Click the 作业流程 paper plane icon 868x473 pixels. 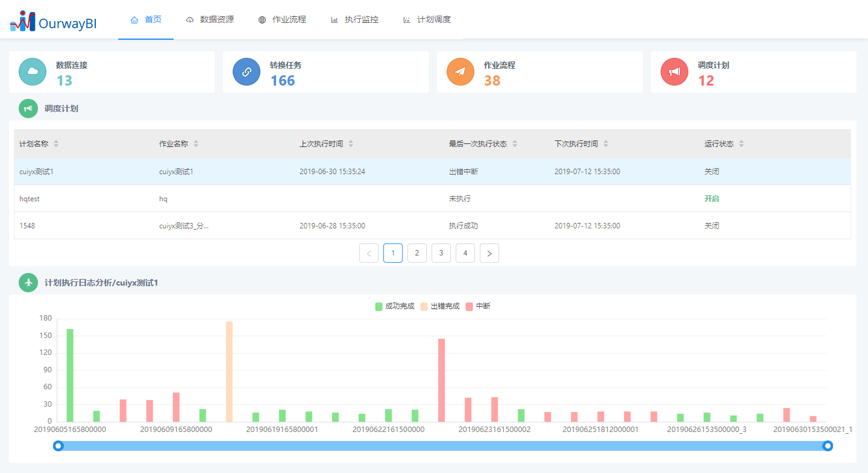coord(460,71)
